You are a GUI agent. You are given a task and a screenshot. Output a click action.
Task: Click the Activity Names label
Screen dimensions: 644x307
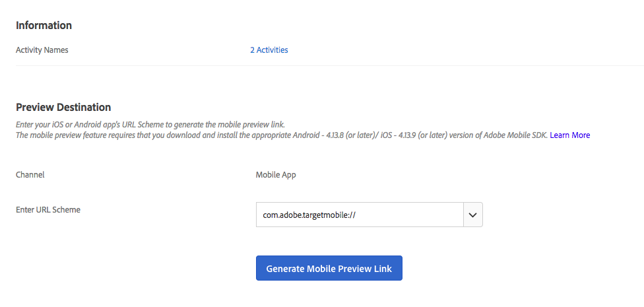pos(42,50)
